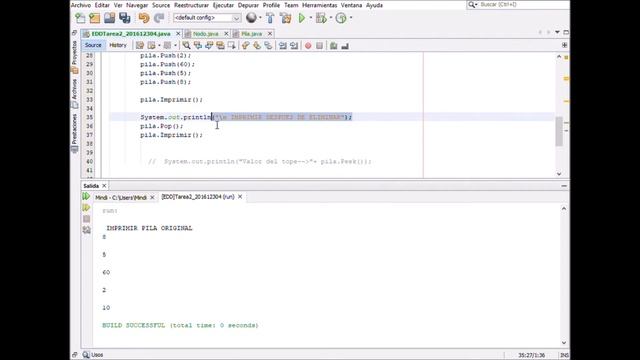Click the globe browser icon in the toolbar
640x360 pixels.
(x=251, y=18)
